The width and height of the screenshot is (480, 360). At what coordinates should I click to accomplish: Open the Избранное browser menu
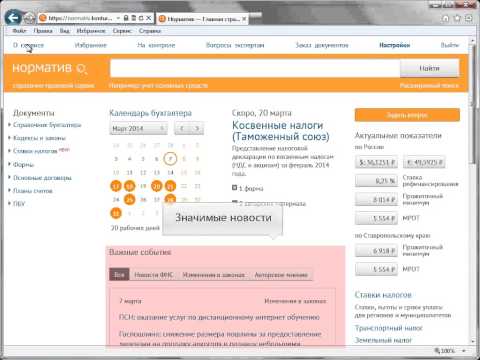[x=91, y=31]
